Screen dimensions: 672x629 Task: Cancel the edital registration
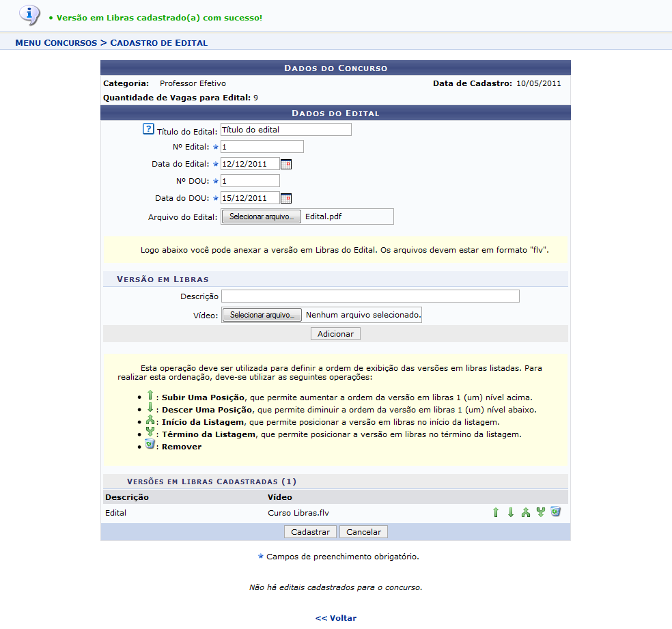(x=363, y=532)
